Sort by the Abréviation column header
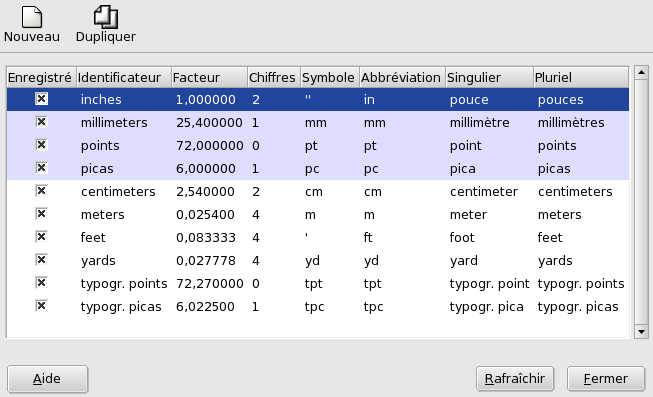The width and height of the screenshot is (653, 397). 402,77
